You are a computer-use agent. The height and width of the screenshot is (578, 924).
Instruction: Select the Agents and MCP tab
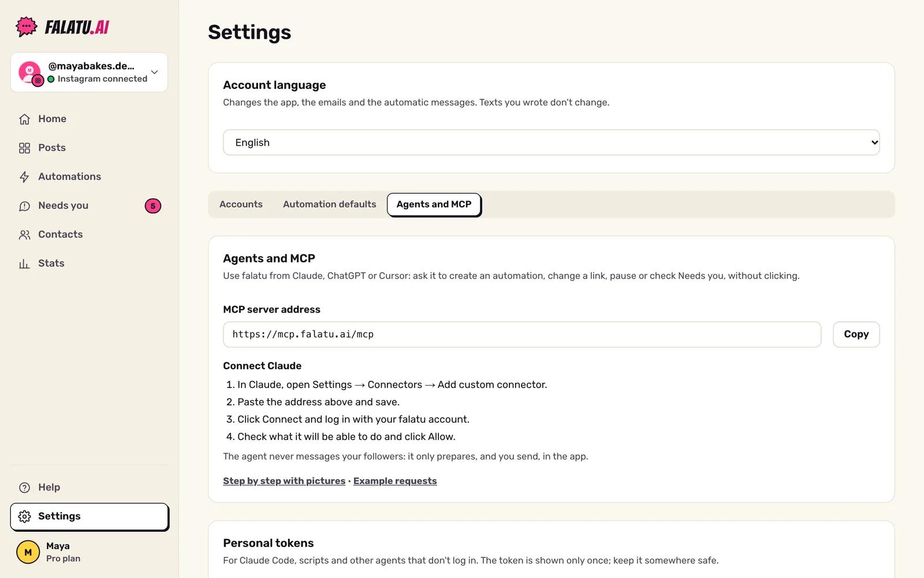coord(434,205)
